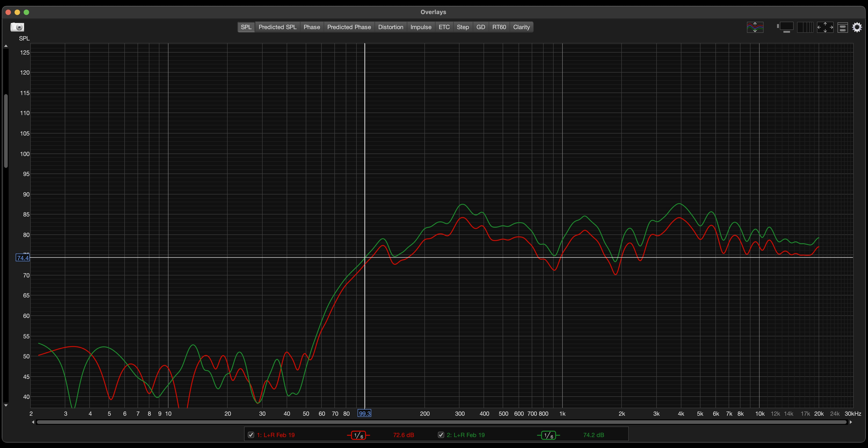This screenshot has width=868, height=448.
Task: Open the gear settings icon
Action: 857,27
